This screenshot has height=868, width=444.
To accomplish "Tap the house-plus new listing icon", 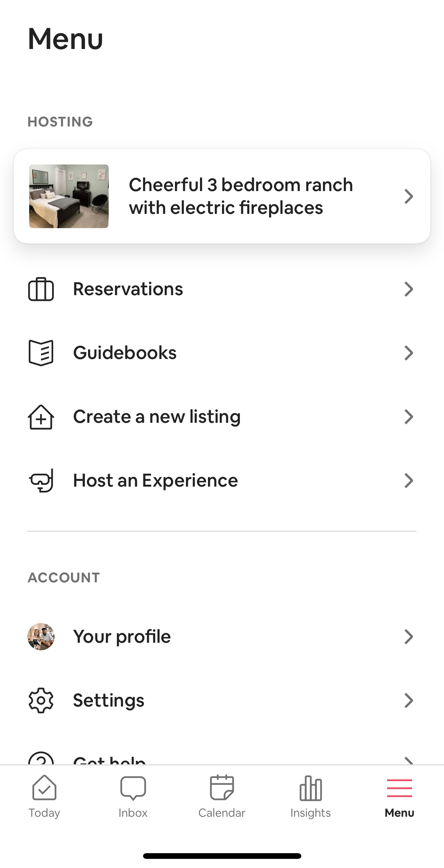I will [x=41, y=417].
